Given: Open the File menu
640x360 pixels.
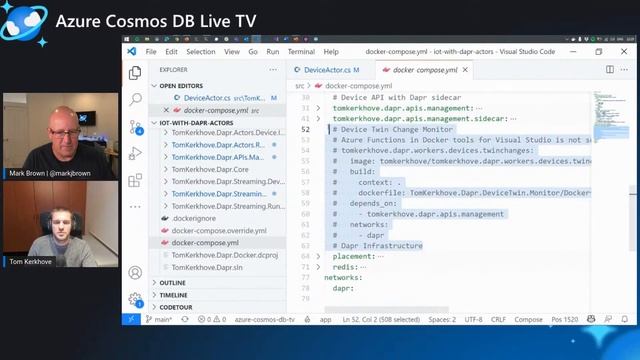Looking at the screenshot, I should click(x=151, y=51).
